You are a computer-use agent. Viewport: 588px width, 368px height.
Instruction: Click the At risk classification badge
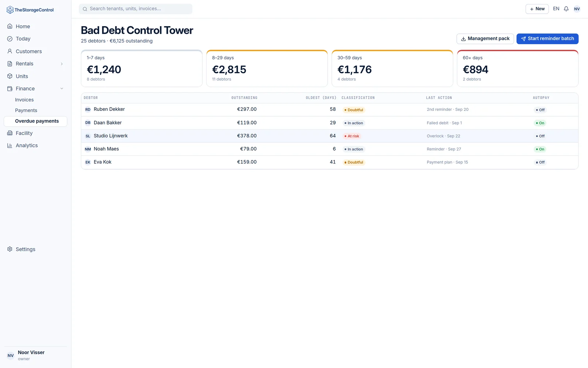point(352,136)
